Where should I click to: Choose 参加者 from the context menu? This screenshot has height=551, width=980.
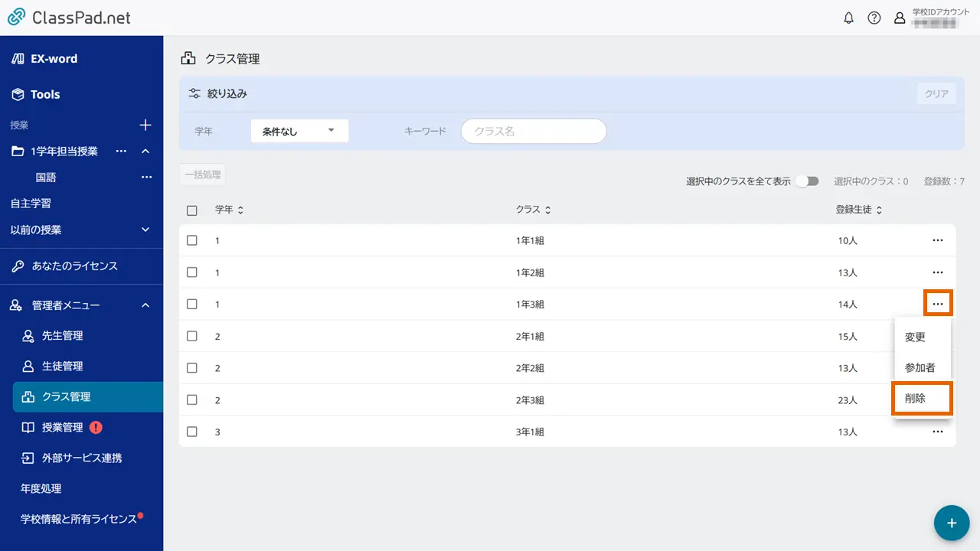(920, 367)
